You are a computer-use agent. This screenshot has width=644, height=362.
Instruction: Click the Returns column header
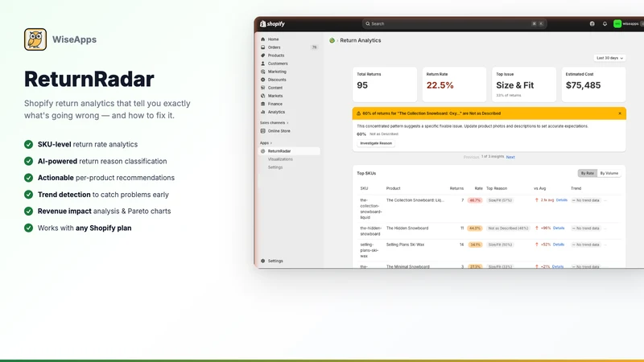pos(456,188)
